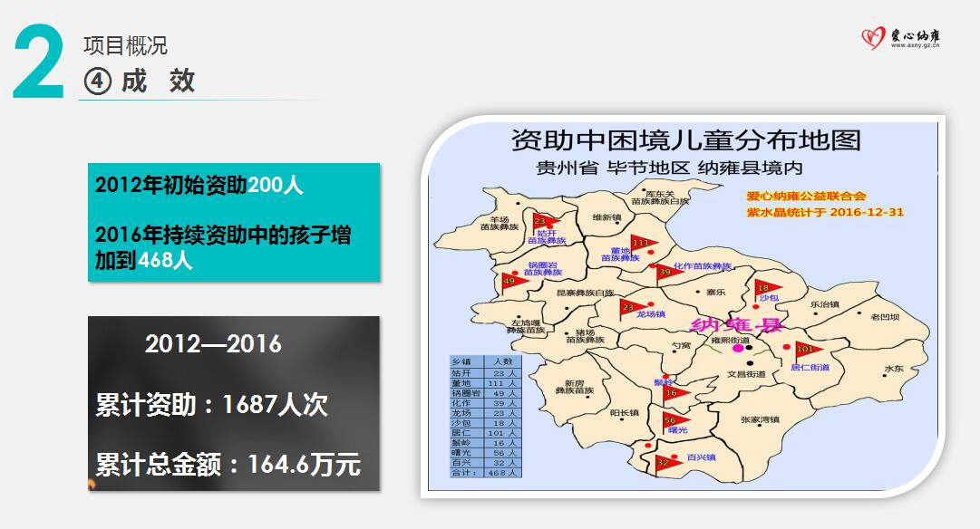Screen dimensions: 980x529
Task: Click the map subtitle 贵州省 毕节地区 纳雍县境内
Action: click(x=669, y=168)
